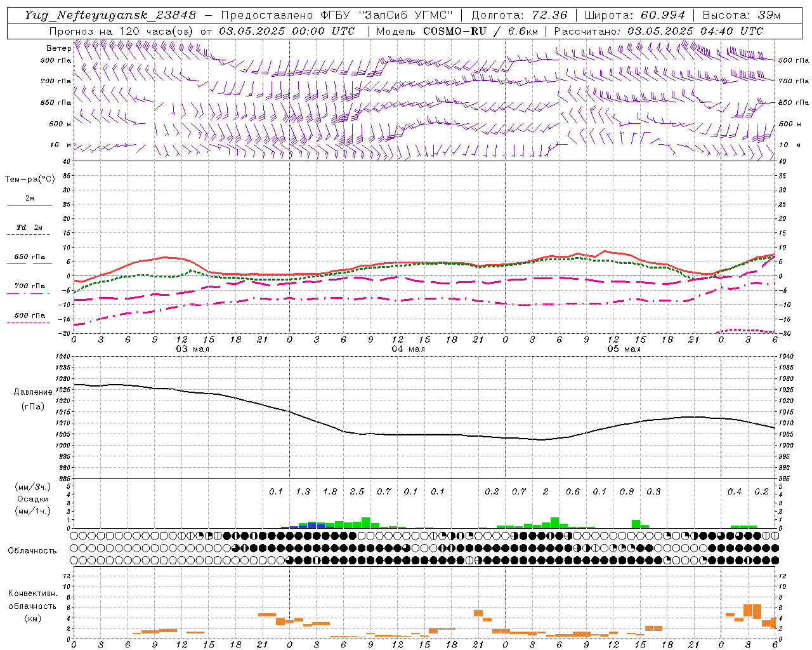Click the date label 05 мая
Screen dimensions: 812x650
(x=624, y=349)
